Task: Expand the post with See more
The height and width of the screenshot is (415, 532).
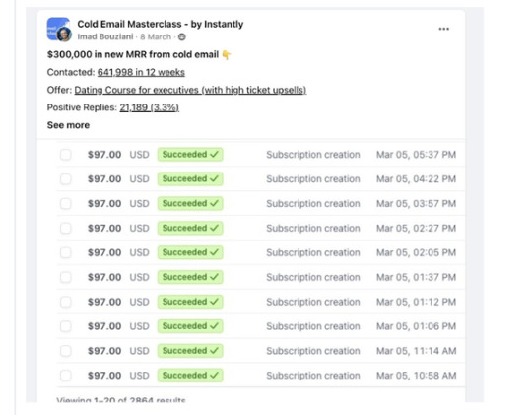Action: point(68,125)
